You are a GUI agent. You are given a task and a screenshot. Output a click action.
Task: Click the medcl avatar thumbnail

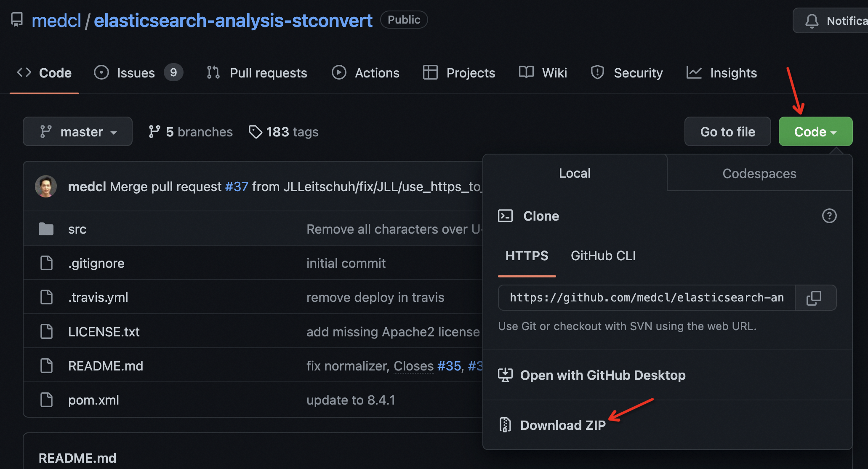point(46,187)
